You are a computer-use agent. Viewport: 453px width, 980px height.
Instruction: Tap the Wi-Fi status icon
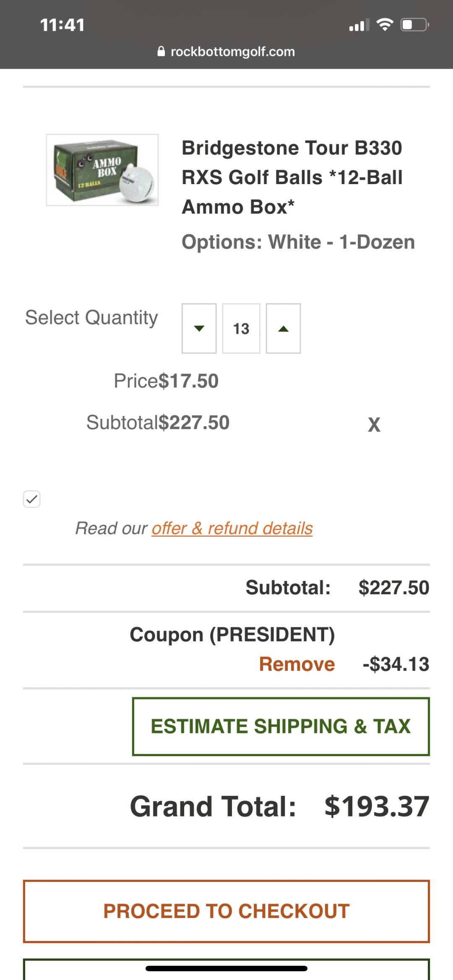384,25
